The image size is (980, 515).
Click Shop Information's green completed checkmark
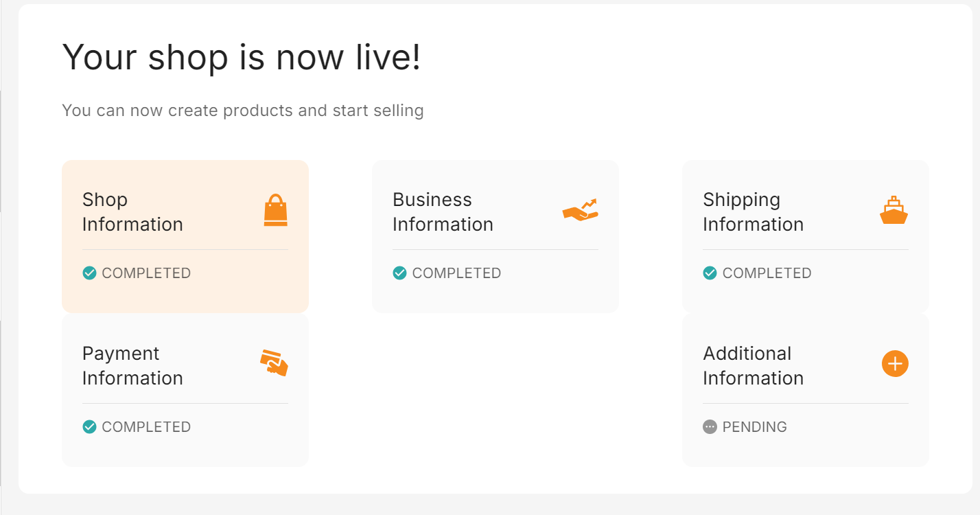(89, 273)
